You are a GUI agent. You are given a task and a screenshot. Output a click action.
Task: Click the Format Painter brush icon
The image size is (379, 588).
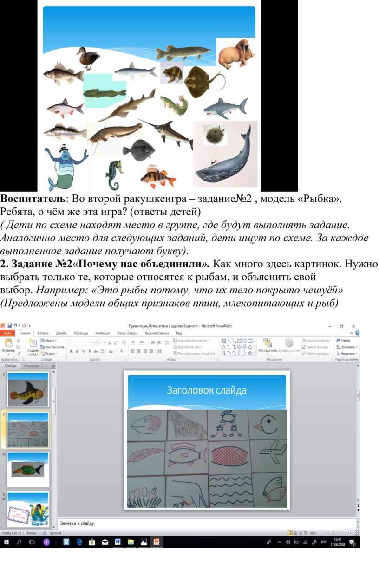tap(18, 353)
